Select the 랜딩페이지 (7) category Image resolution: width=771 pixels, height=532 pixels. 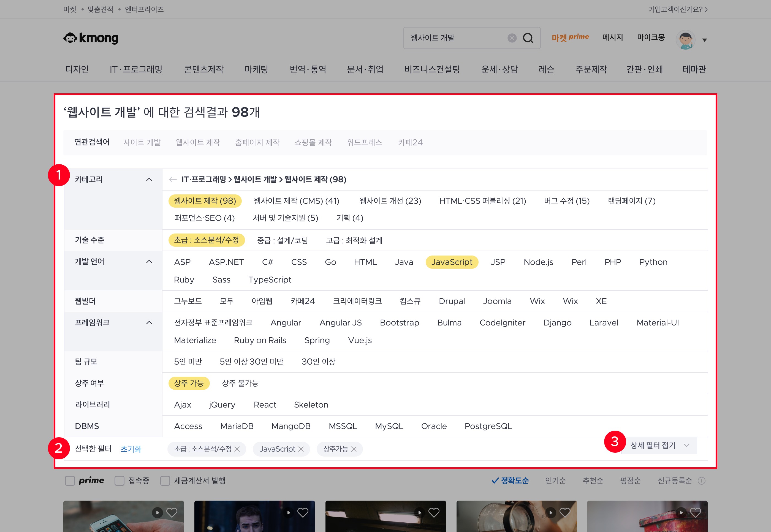point(632,201)
